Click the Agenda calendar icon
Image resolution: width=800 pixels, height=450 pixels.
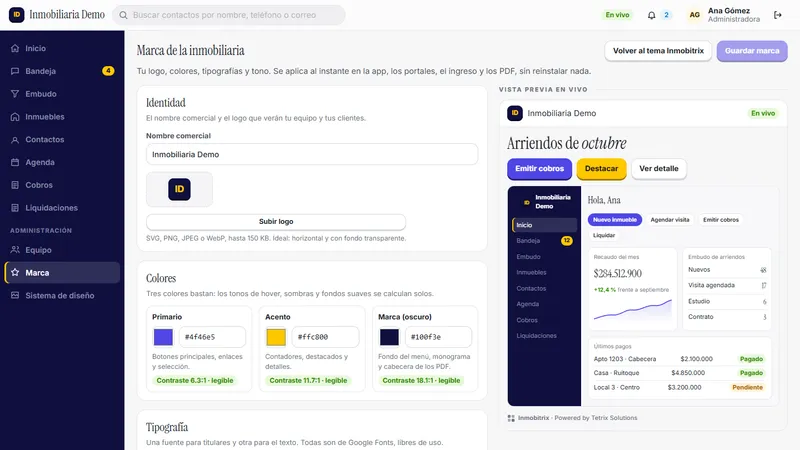tap(15, 162)
